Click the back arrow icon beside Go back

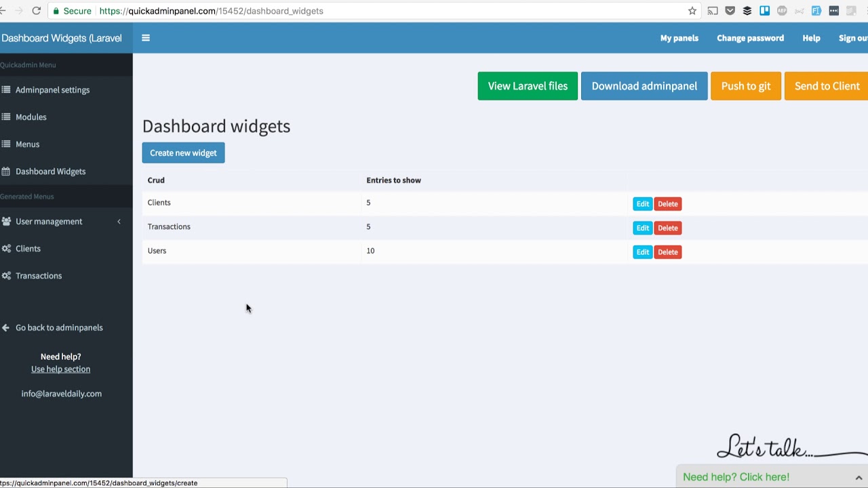click(5, 327)
